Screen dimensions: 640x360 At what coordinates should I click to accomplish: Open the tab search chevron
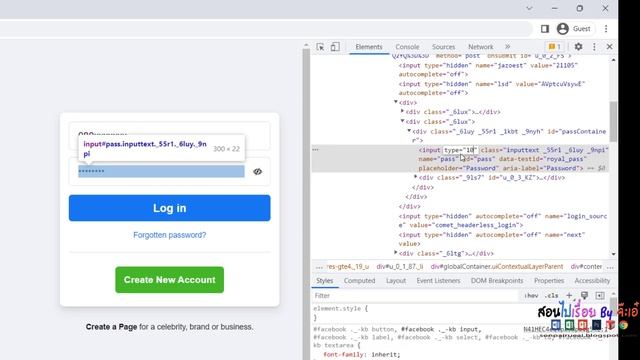click(529, 9)
